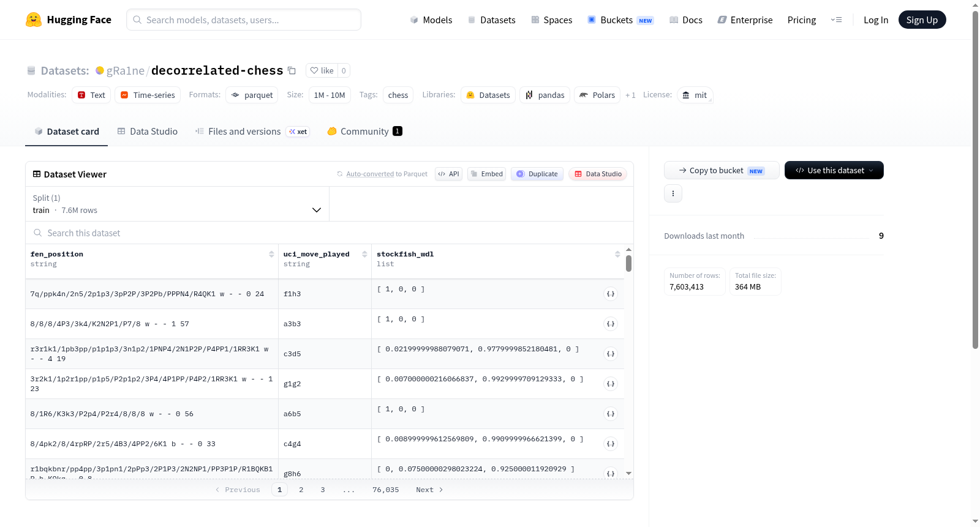This screenshot has height=527, width=980.
Task: Click the chess tag
Action: pyautogui.click(x=398, y=95)
